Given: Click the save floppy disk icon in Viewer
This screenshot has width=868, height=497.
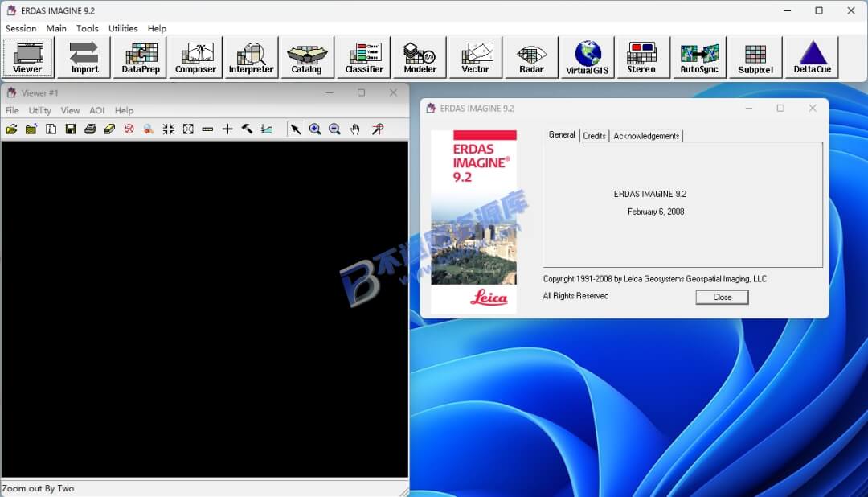Looking at the screenshot, I should (70, 129).
